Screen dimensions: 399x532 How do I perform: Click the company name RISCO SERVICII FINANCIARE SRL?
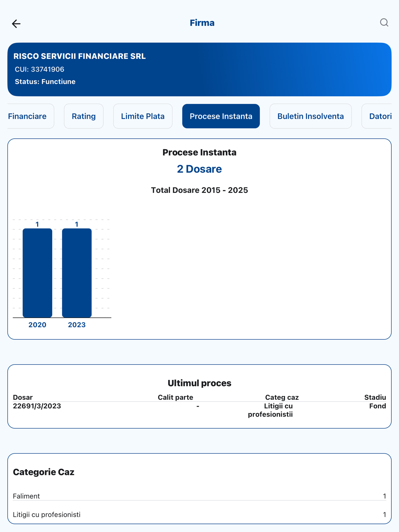point(79,56)
